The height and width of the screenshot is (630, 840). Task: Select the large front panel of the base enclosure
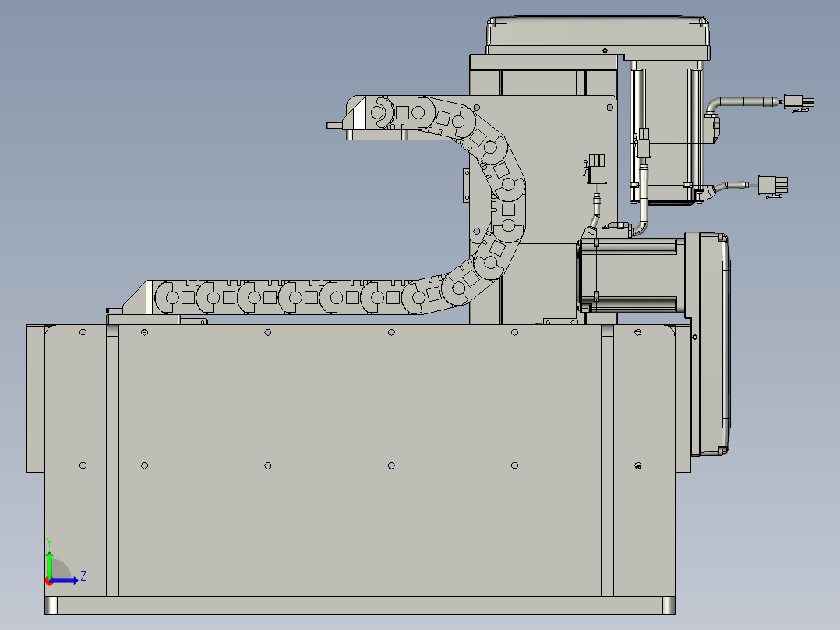(x=359, y=461)
